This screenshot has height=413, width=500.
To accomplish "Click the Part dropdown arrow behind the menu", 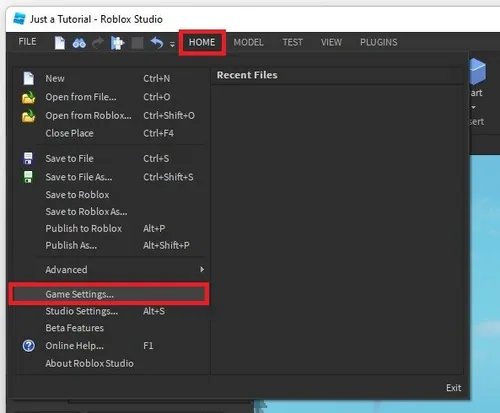I will [x=473, y=107].
